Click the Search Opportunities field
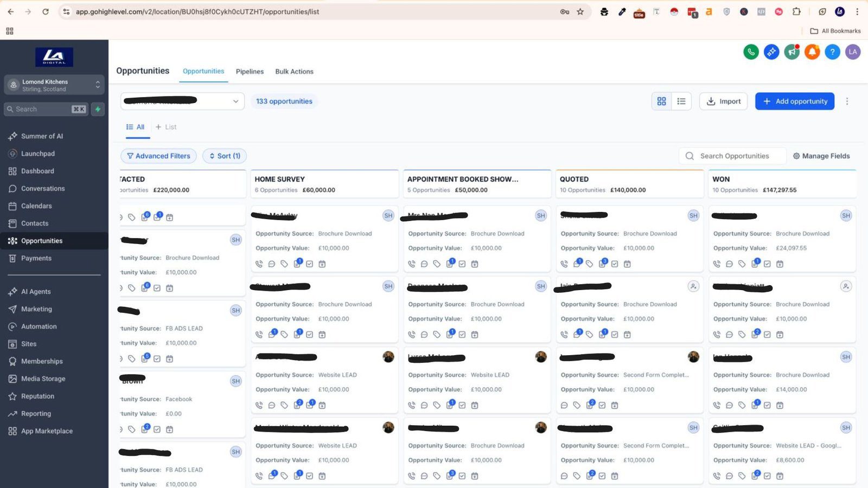This screenshot has width=868, height=488. [x=734, y=156]
